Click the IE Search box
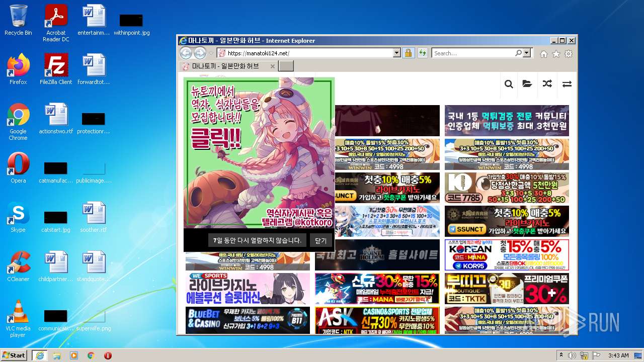This screenshot has width=644, height=362. click(x=472, y=53)
